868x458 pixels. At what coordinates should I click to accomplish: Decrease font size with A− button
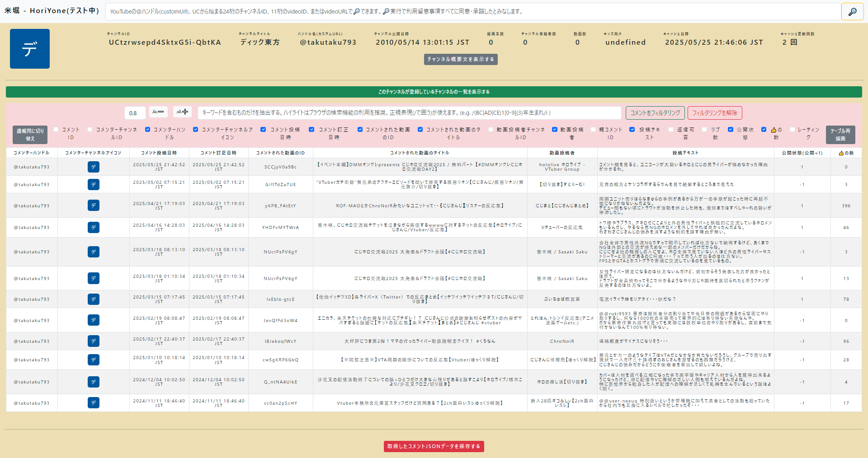158,112
